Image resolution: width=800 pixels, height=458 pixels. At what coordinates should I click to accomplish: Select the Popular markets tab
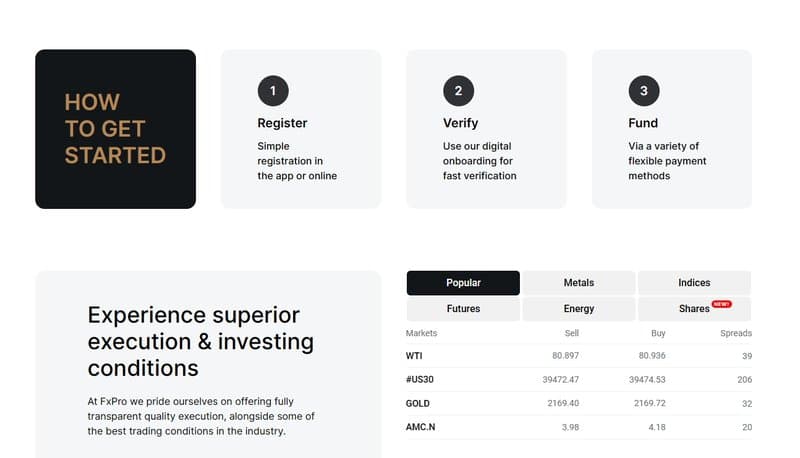pos(463,283)
